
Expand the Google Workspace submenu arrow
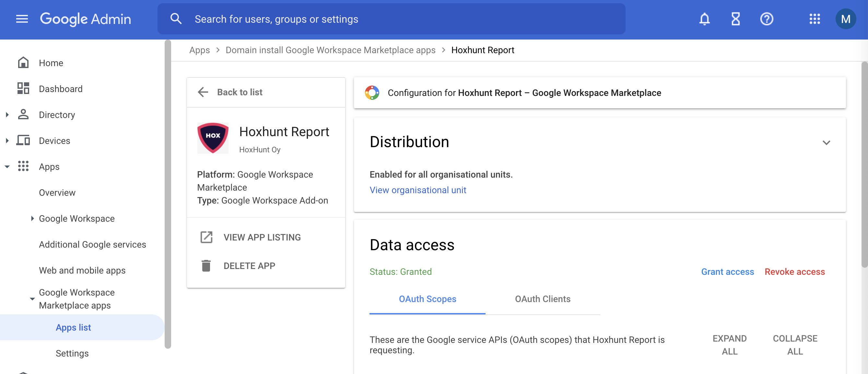coord(32,218)
